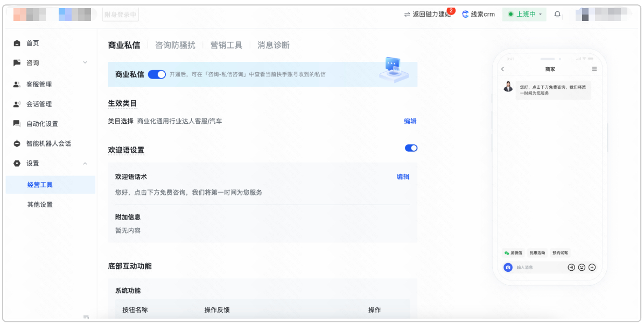Edit the 欢迎语话术 welcome message
Screen dimensions: 644x324
click(403, 176)
